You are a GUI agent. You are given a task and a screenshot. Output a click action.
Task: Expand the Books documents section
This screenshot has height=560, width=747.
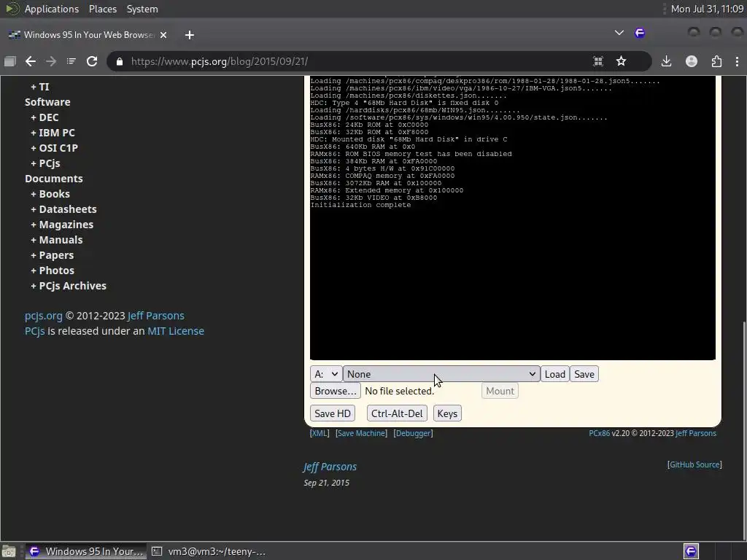(50, 194)
